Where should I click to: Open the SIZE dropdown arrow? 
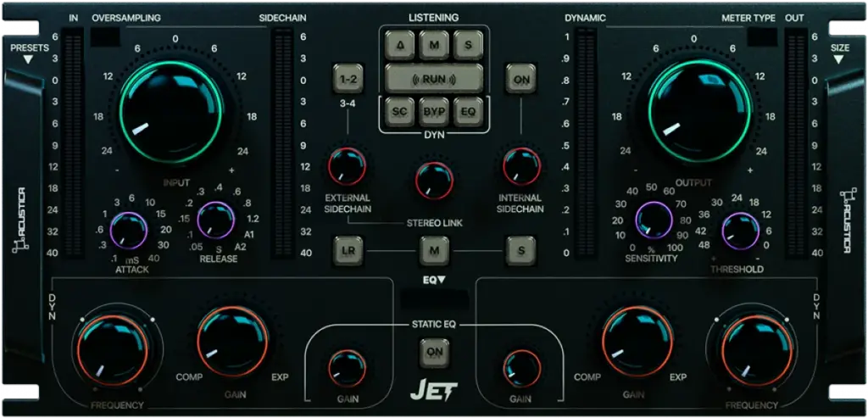point(838,59)
